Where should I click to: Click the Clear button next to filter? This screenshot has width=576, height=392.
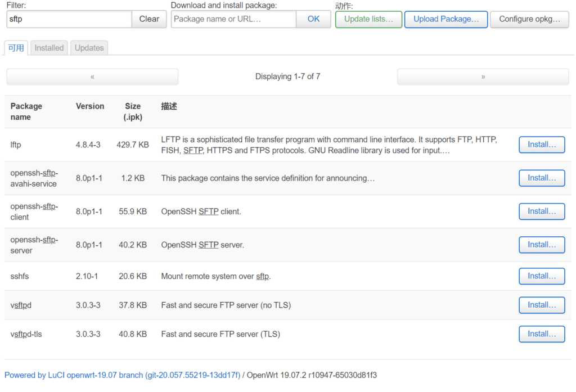tap(149, 19)
